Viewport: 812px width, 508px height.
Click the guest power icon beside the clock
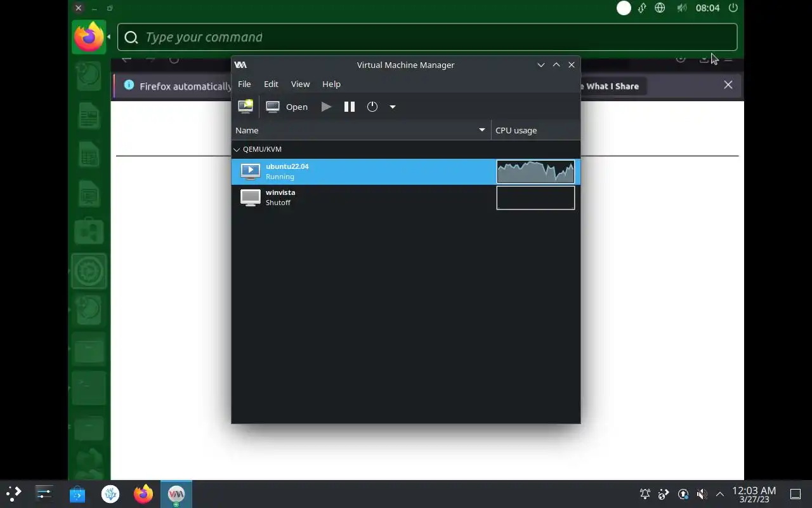(x=733, y=8)
